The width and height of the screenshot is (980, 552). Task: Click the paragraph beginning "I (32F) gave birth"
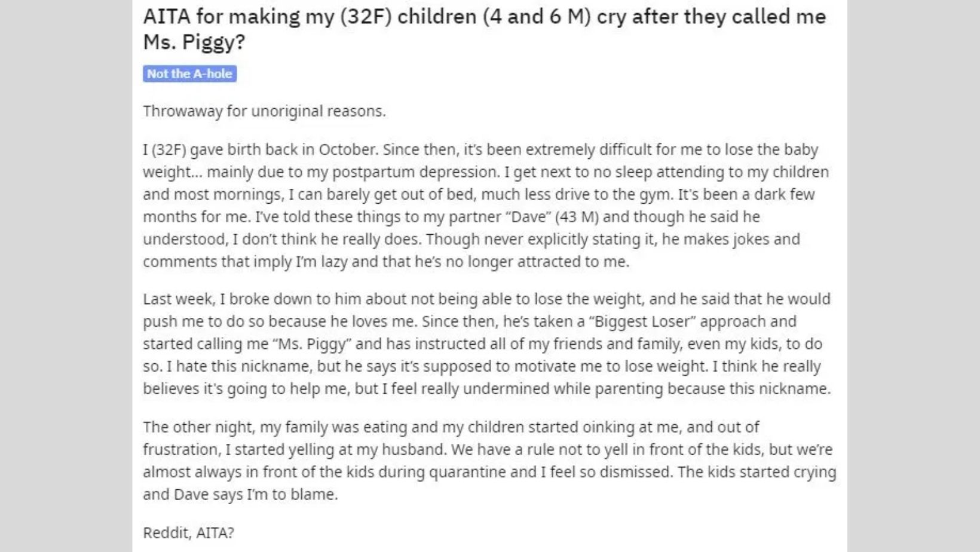(x=485, y=206)
